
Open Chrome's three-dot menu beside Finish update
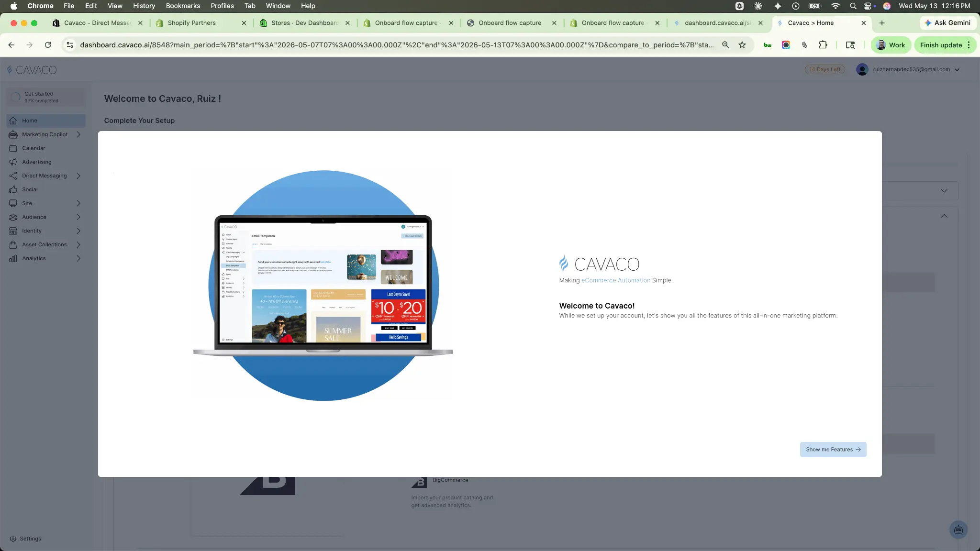(969, 45)
